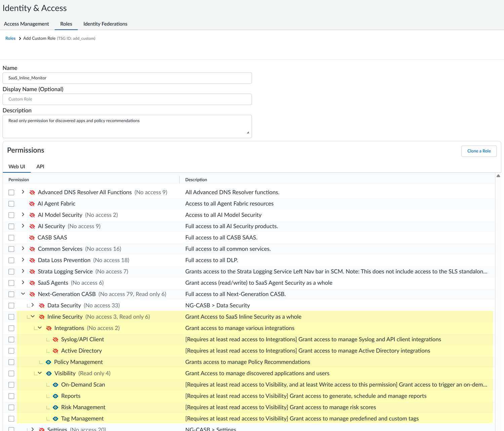Switch to the Roles tab
This screenshot has width=504, height=431.
pos(66,24)
